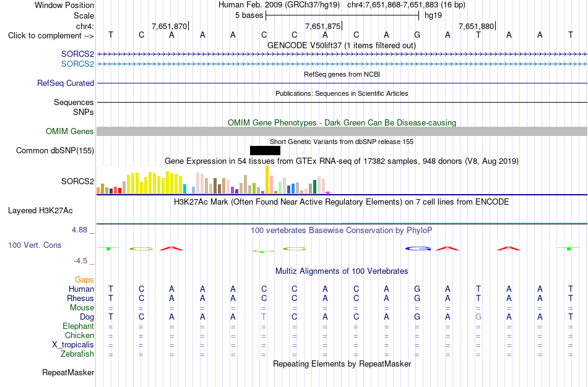Screen dimensions: 588x387
Task: Click the Publications Sequences in Scientific Articles title
Action: tap(342, 93)
